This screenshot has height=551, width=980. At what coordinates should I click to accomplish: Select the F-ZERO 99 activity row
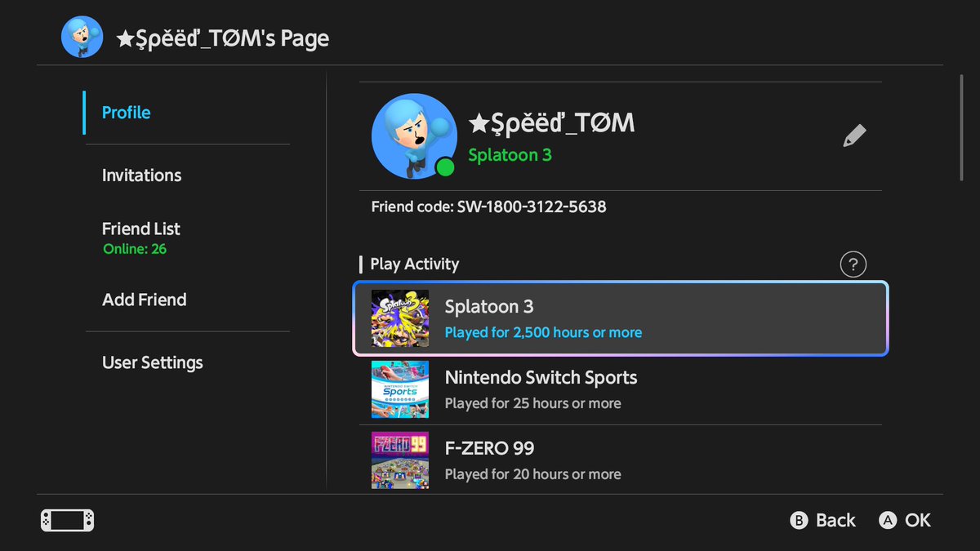point(621,460)
